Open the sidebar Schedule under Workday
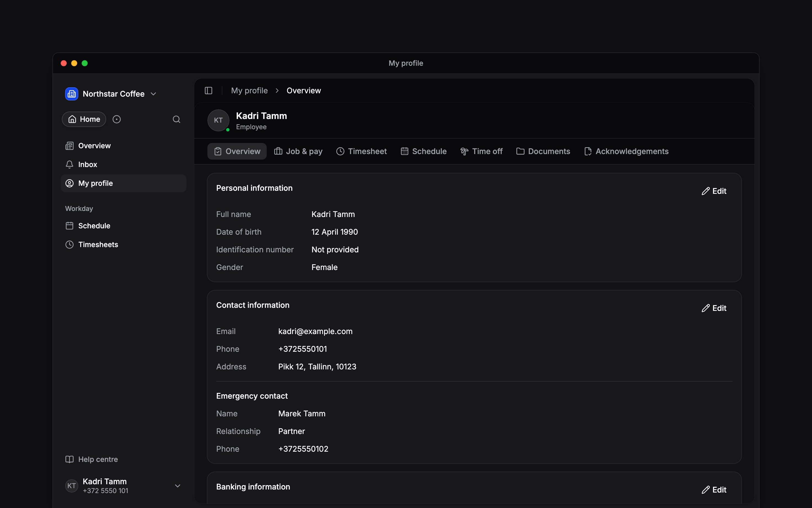Viewport: 812px width, 508px height. 124,226
